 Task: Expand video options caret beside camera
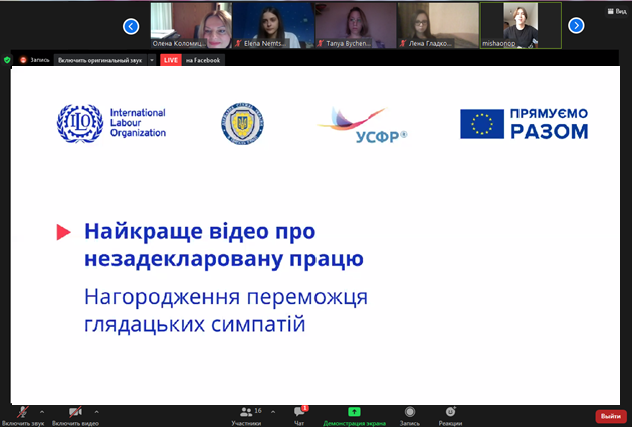[x=96, y=412]
